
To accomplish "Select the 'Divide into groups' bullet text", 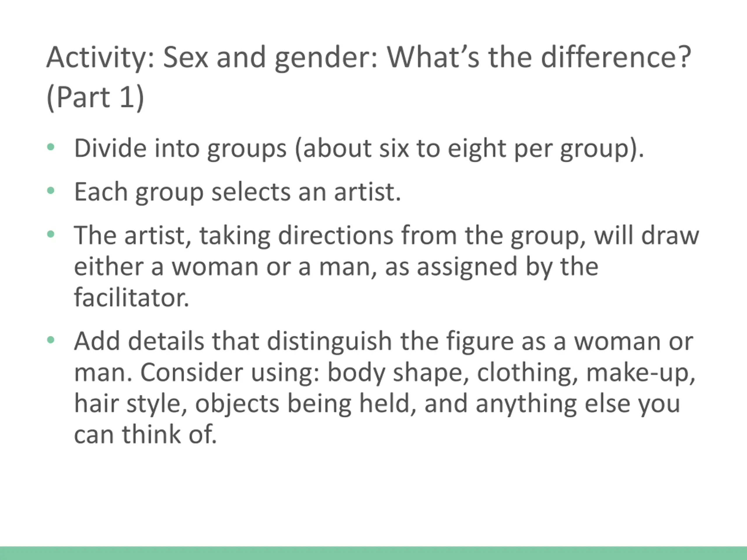I will click(x=359, y=148).
